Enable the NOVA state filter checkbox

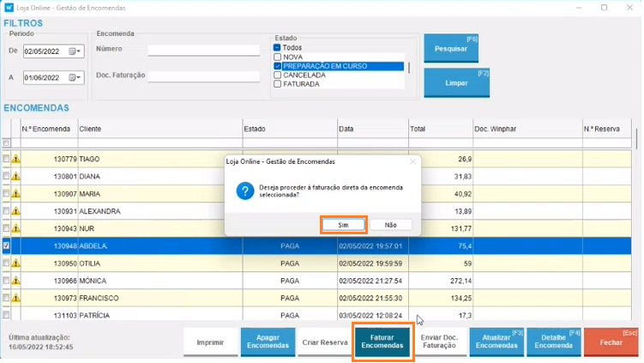278,57
